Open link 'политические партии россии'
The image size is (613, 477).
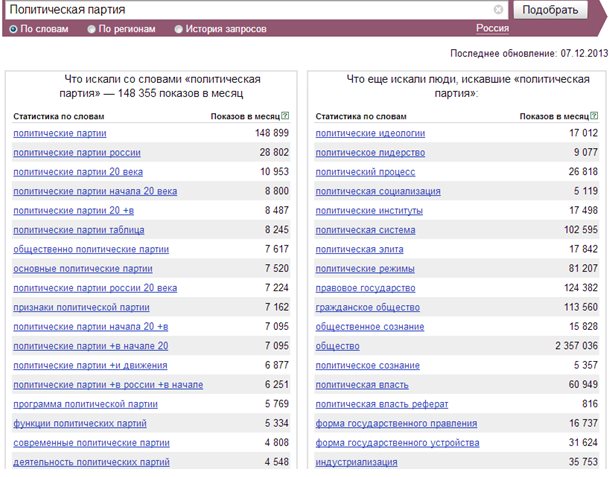(x=77, y=152)
